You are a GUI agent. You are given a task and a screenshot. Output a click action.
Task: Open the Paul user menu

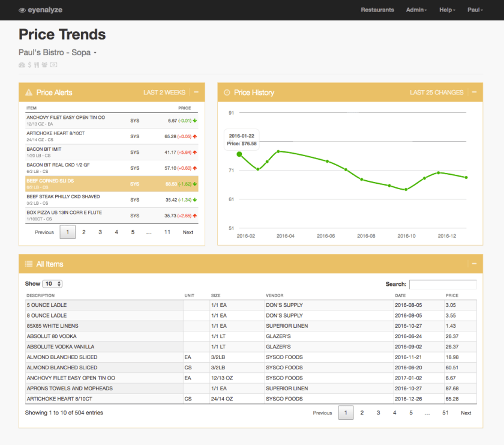point(475,10)
